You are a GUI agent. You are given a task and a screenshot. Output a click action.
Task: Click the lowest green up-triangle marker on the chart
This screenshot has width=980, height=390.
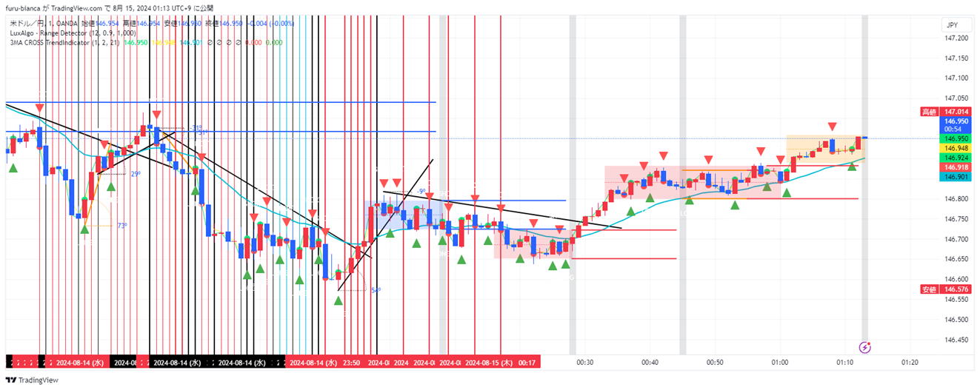click(339, 301)
